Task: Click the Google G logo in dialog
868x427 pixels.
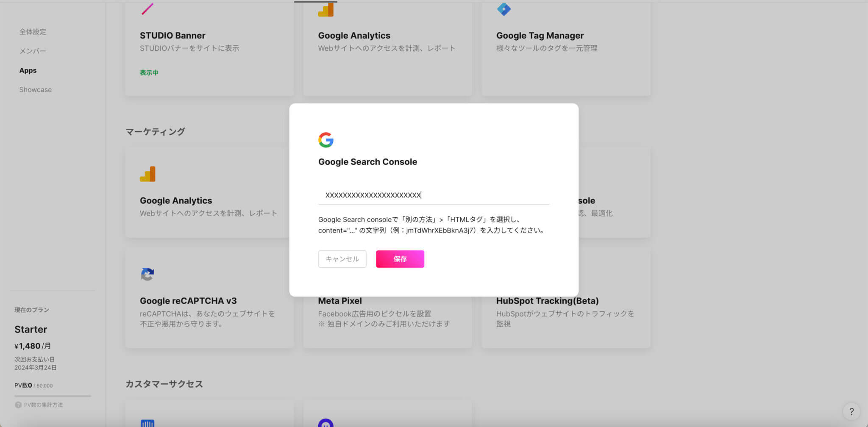Action: coord(326,140)
